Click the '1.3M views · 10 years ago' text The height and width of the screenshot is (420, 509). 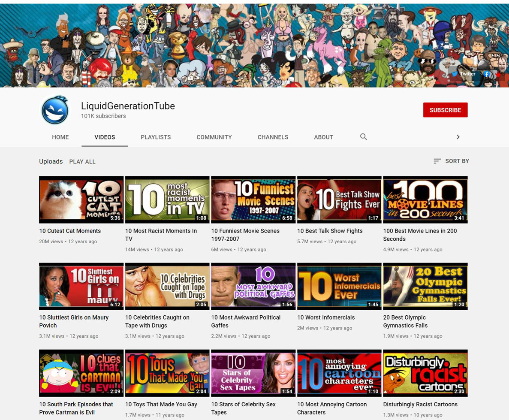tap(413, 415)
